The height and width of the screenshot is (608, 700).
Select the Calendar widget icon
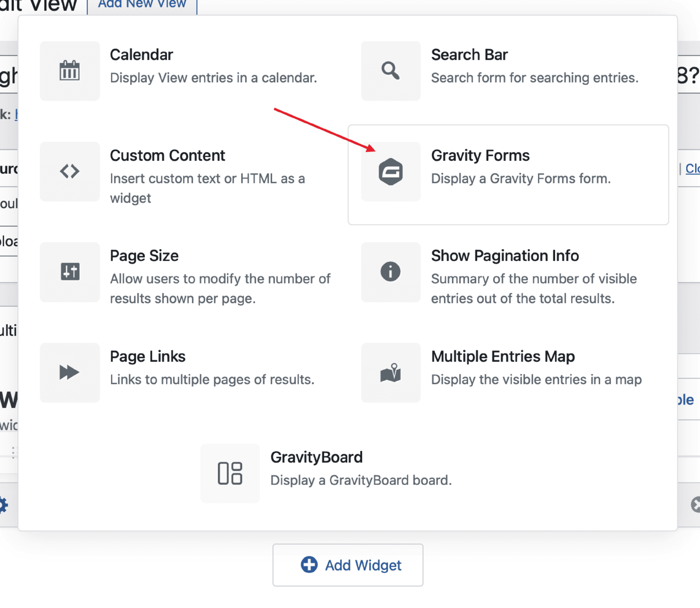coord(69,71)
